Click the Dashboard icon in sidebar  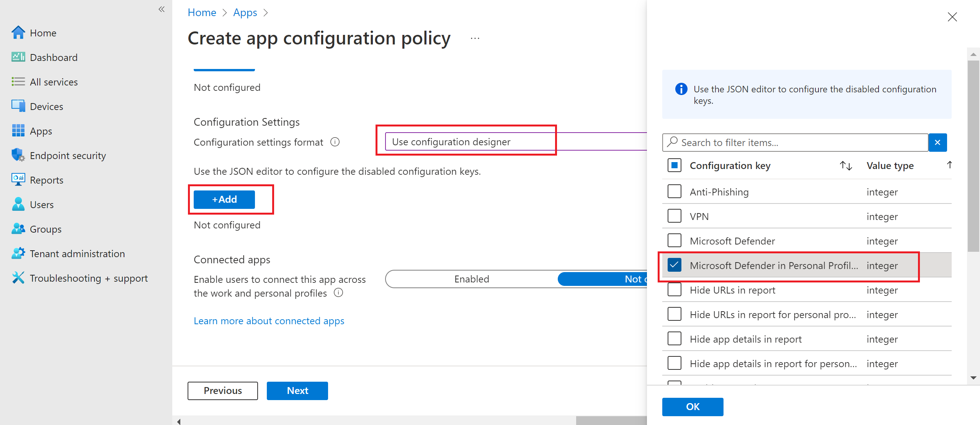17,56
